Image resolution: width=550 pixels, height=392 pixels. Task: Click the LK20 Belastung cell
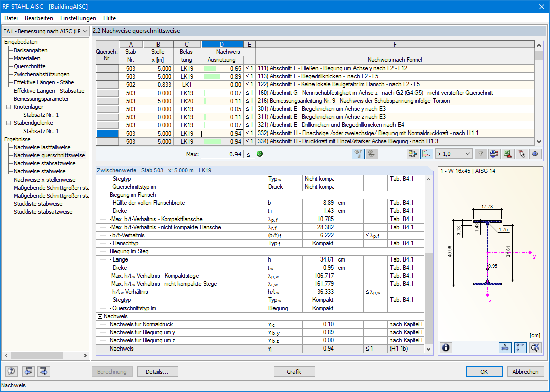tap(187, 101)
